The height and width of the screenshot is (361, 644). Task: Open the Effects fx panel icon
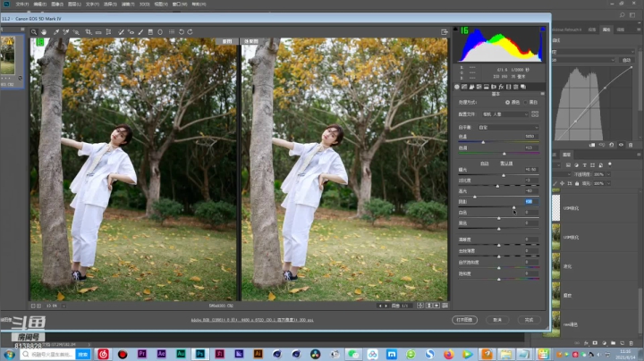coord(501,87)
